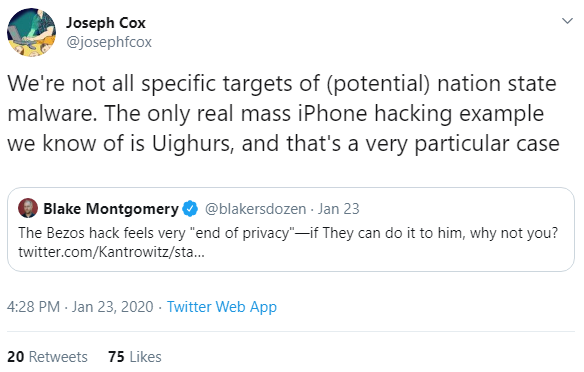Open the twitter.com/Kantrowitz/sta… link
Image resolution: width=584 pixels, height=372 pixels.
(x=111, y=252)
